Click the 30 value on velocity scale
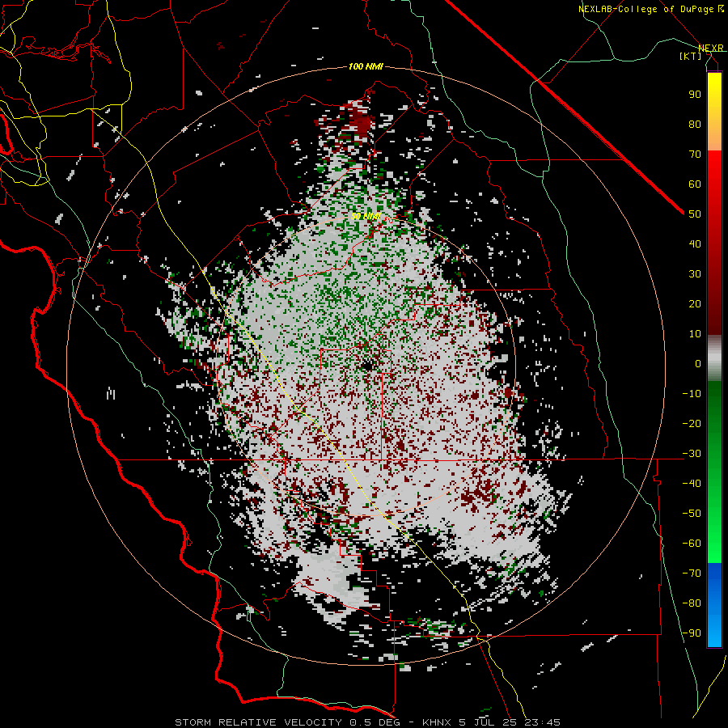The height and width of the screenshot is (728, 728). 695,274
